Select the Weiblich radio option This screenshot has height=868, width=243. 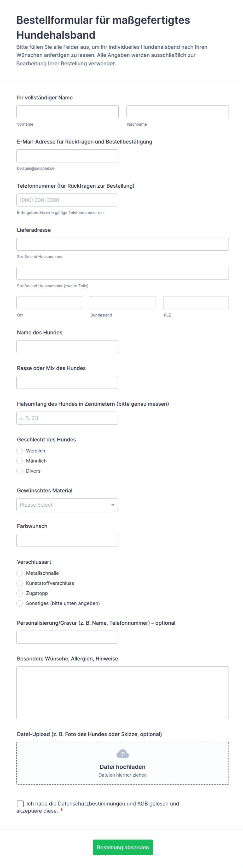20,451
